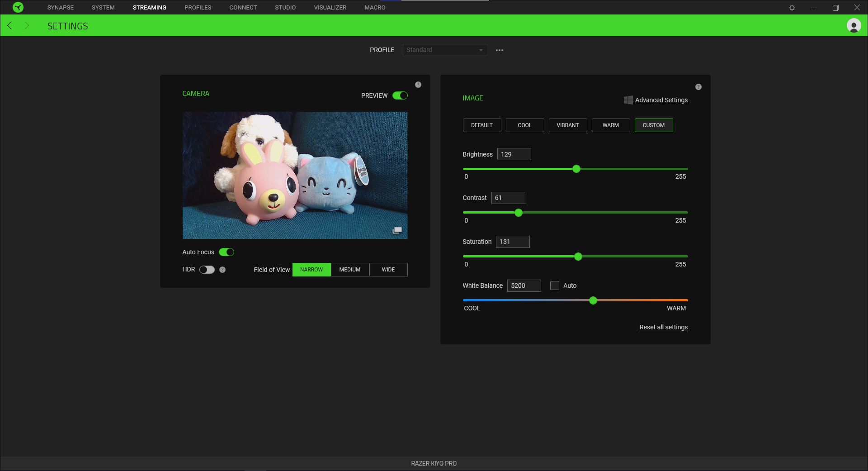Click the Image panel help icon
This screenshot has width=868, height=471.
(x=698, y=87)
